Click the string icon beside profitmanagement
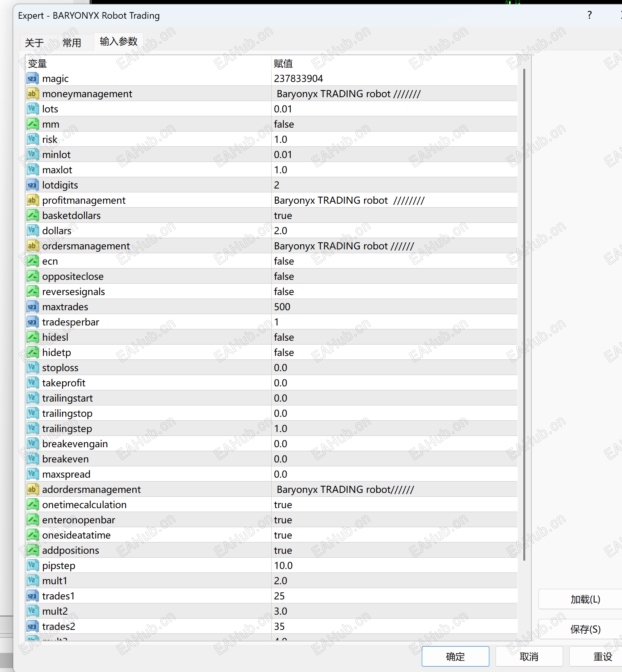This screenshot has height=672, width=622. tap(32, 200)
